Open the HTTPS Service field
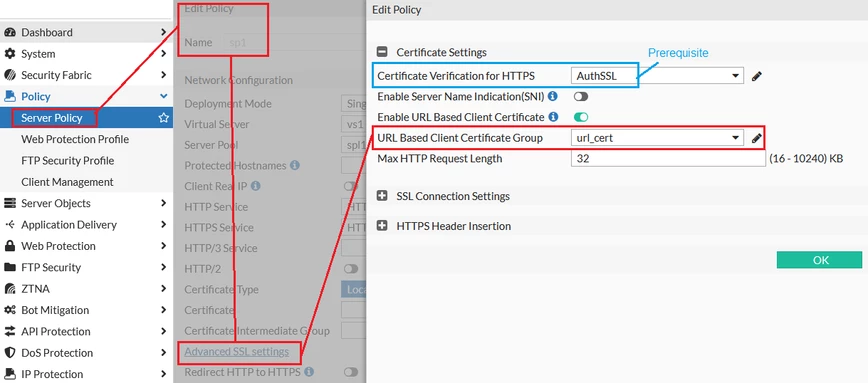868x383 pixels. pos(354,227)
